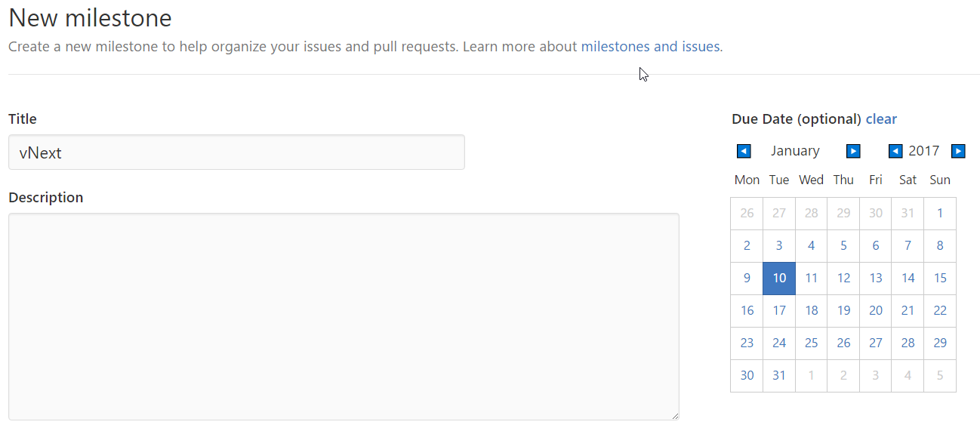Screen dimensions: 980x431
Task: Choose January 28 on calendar
Action: [x=908, y=343]
